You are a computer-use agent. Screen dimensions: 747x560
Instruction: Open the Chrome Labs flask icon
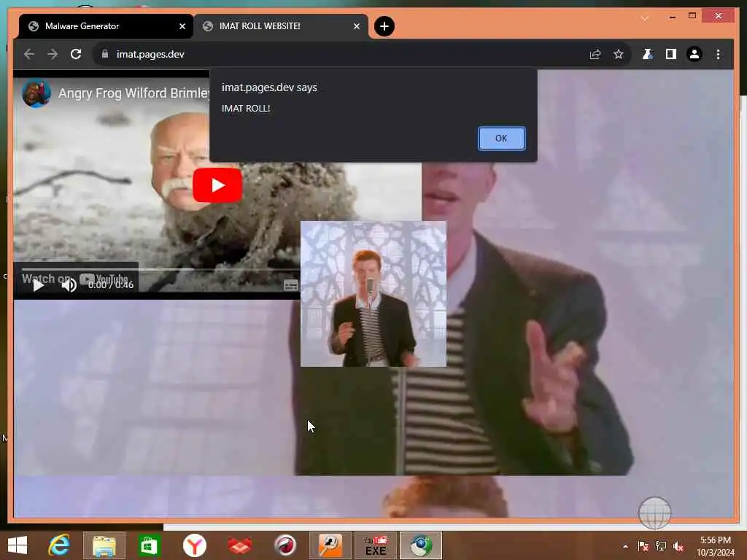coord(647,54)
